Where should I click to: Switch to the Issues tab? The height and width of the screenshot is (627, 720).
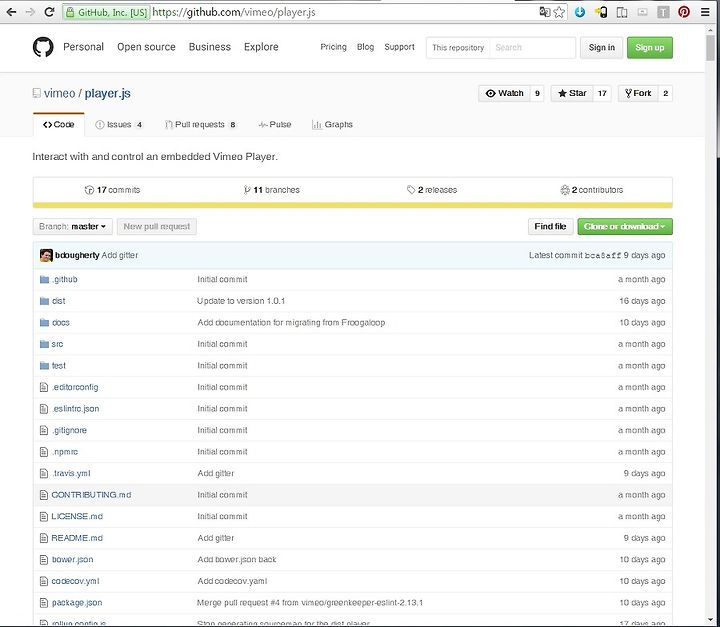pos(119,124)
